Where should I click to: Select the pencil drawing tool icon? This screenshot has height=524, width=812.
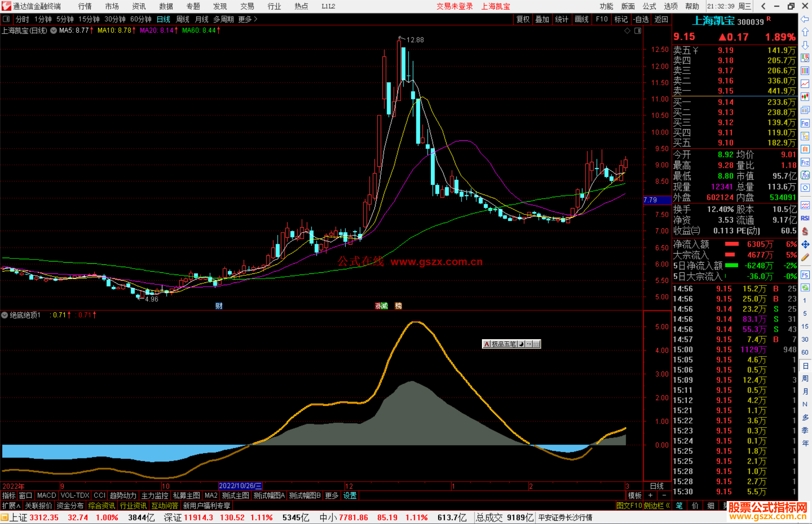[x=805, y=258]
